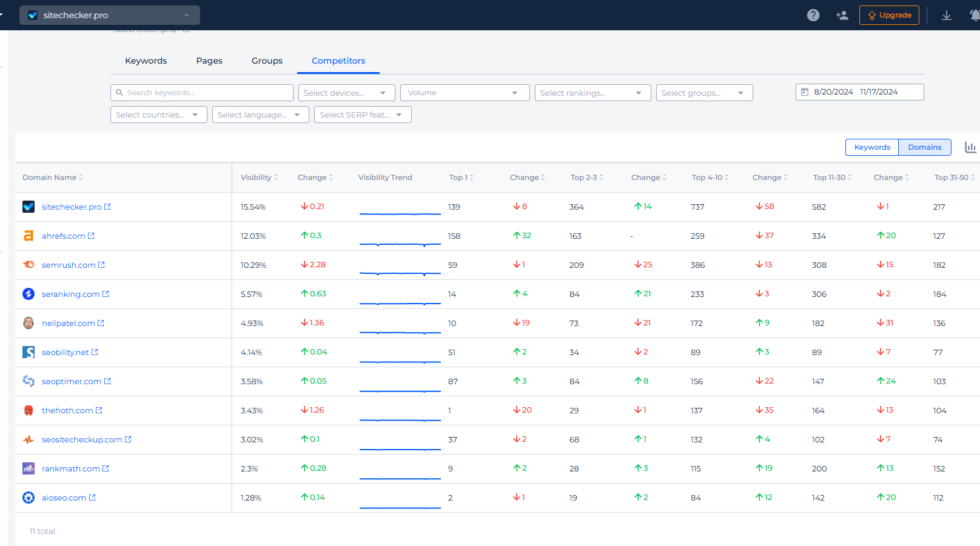Open the semrush.com domain link
The image size is (980, 546).
pos(69,265)
